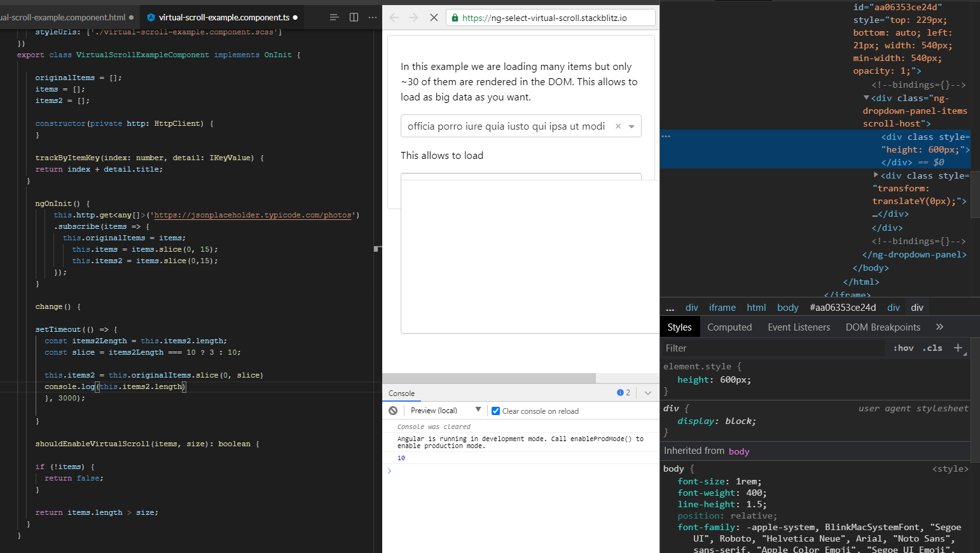This screenshot has width=980, height=553.
Task: Open the editor more-actions ellipsis menu
Action: (x=373, y=17)
